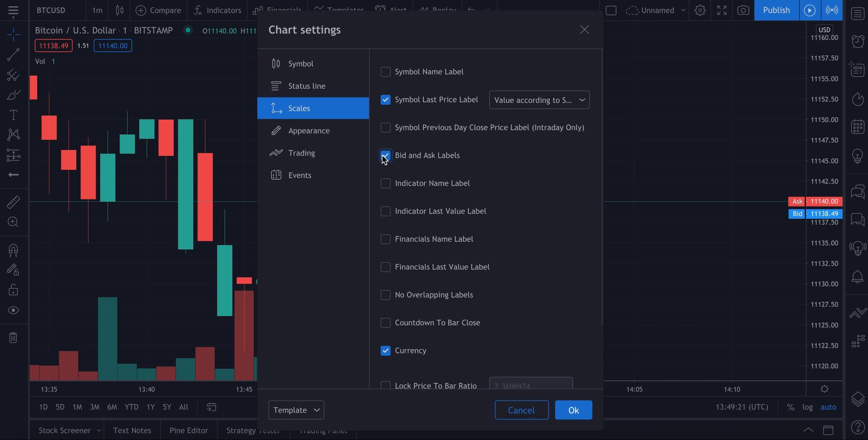Confirm settings with Ok button
This screenshot has height=440, width=868.
coord(574,410)
